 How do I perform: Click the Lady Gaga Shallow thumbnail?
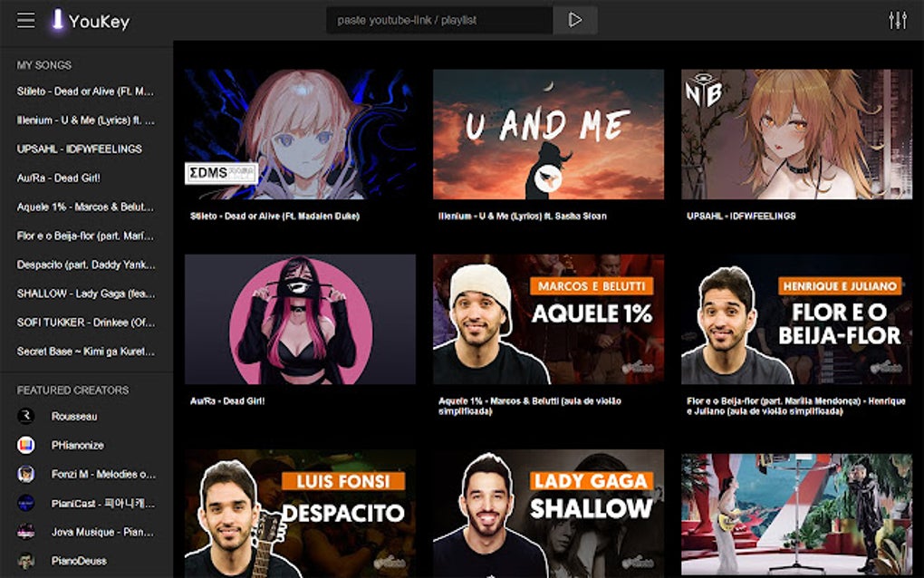(549, 510)
